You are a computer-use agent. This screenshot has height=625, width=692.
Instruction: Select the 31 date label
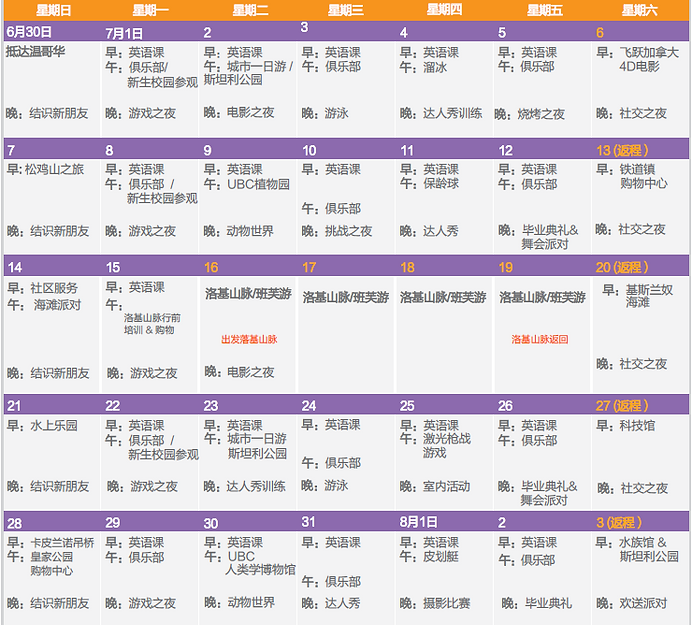308,522
